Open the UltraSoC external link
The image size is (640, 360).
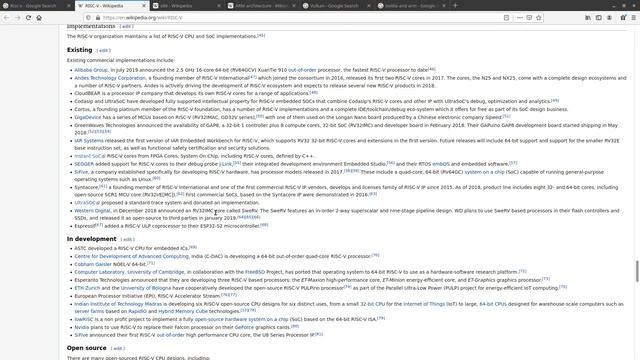87,202
